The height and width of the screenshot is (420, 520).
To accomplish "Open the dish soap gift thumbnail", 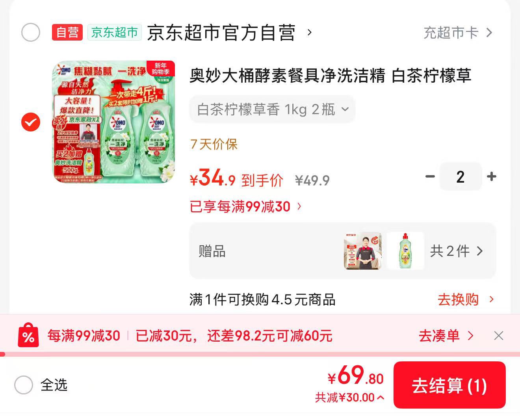I will (x=405, y=251).
